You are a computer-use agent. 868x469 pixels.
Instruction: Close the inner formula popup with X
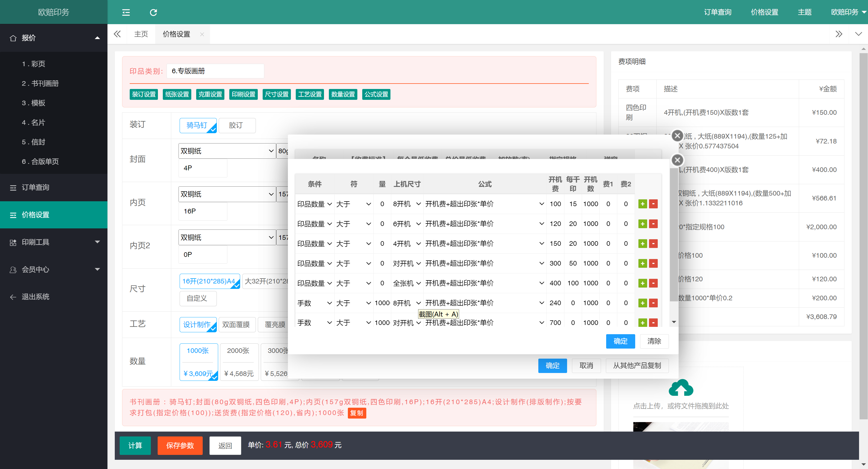coord(677,160)
